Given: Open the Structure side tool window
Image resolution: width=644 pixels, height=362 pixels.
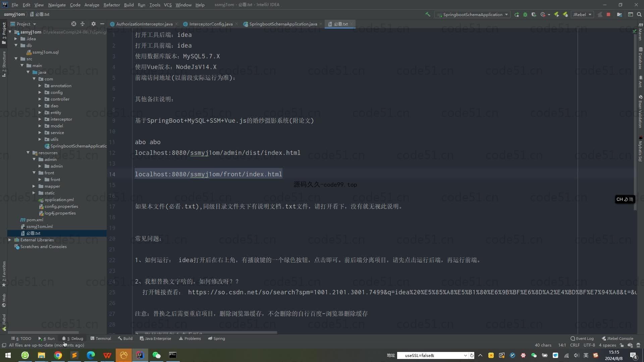Looking at the screenshot, I should pos(4,64).
